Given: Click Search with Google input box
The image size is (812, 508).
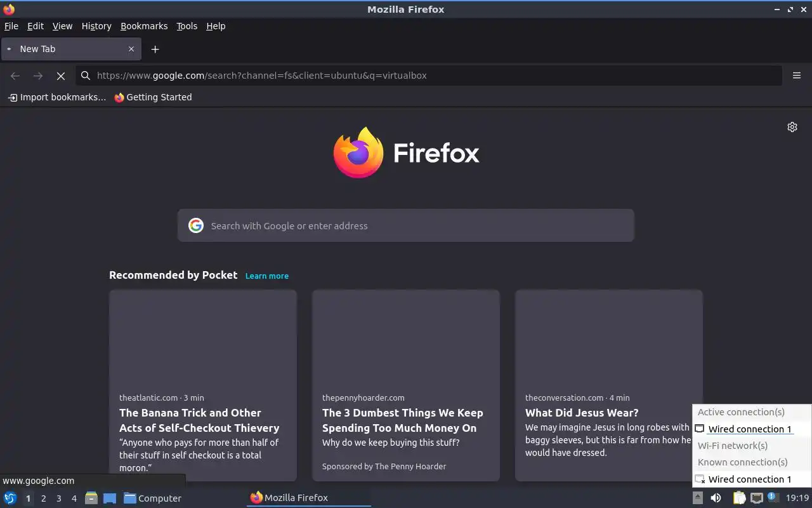Looking at the screenshot, I should 406,225.
